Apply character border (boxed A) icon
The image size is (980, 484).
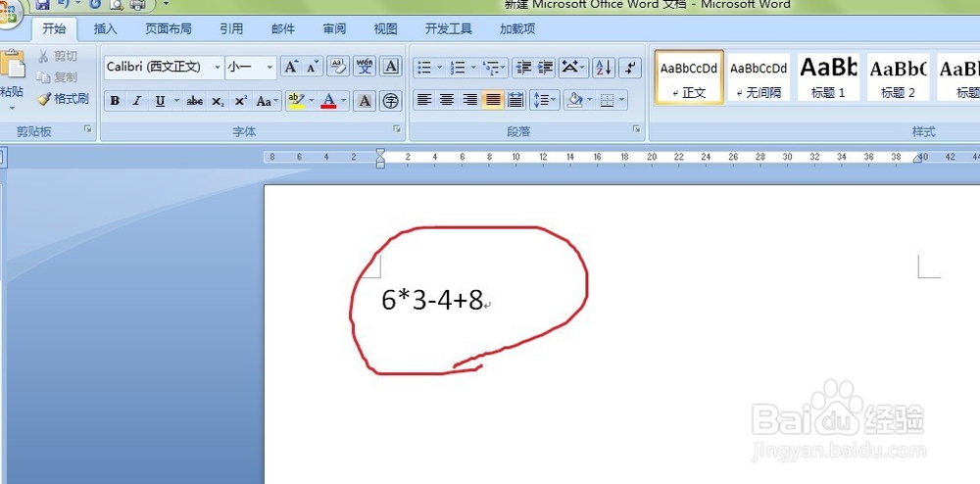tap(391, 67)
